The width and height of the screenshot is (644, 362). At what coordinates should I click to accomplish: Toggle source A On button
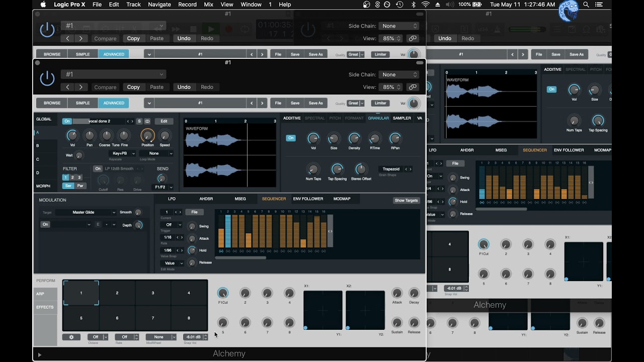click(67, 121)
